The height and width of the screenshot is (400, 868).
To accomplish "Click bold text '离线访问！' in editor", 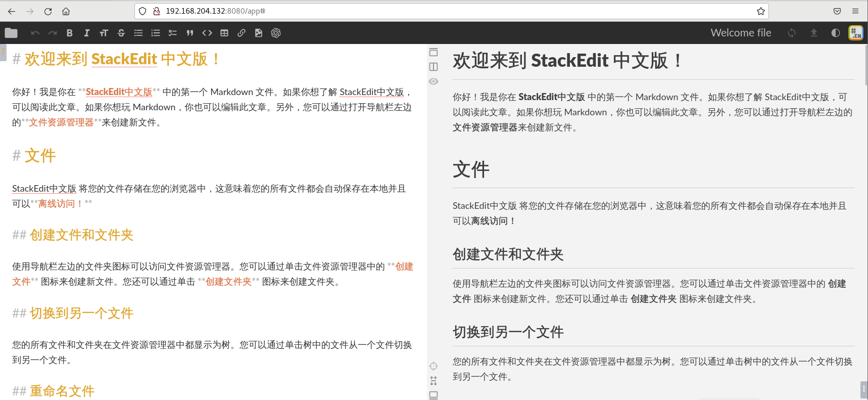I will tap(61, 204).
